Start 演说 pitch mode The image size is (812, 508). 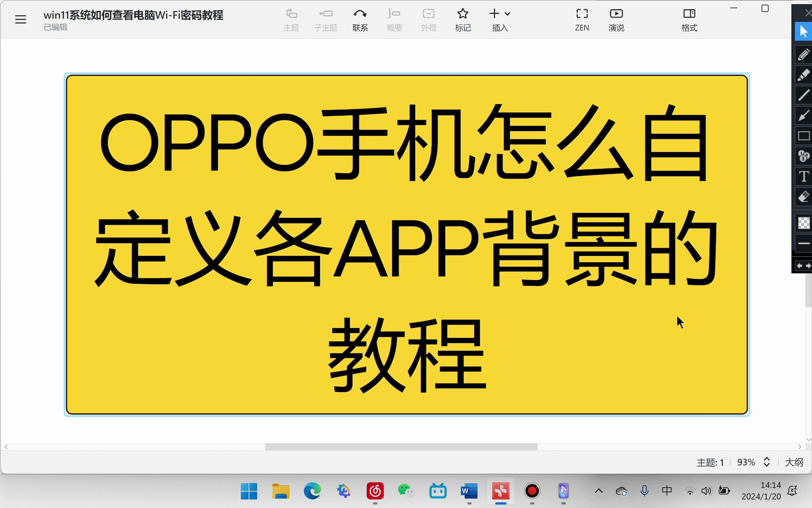tap(616, 20)
